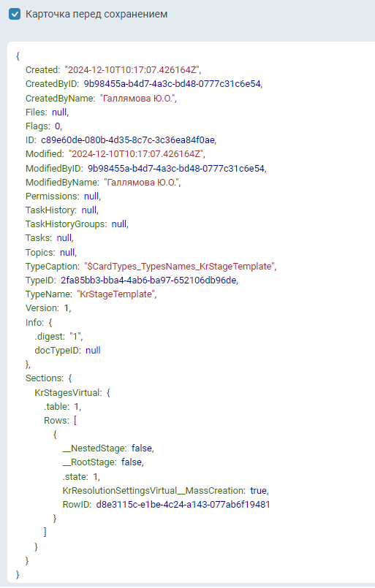The height and width of the screenshot is (588, 375).
Task: Click the Version key label
Action: 42,308
